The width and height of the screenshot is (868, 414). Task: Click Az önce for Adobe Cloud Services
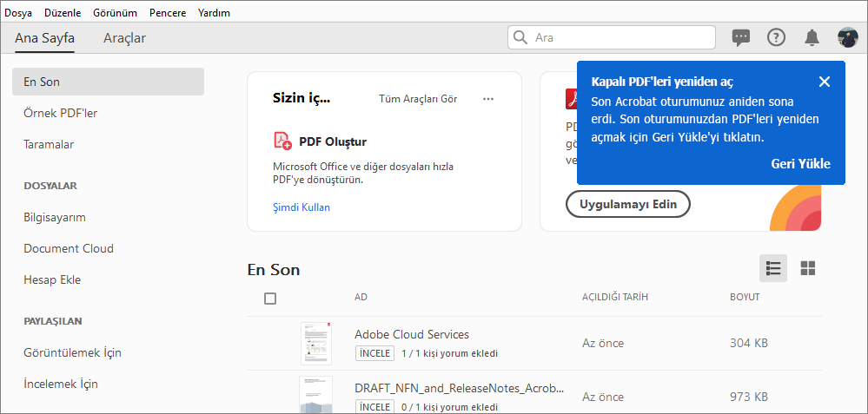tap(603, 343)
